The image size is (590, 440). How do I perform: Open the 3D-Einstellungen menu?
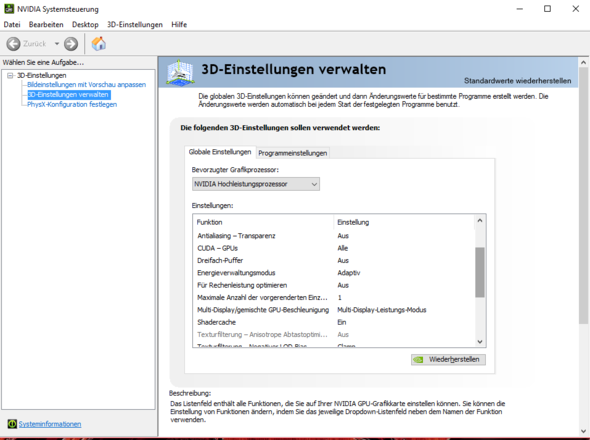(135, 24)
